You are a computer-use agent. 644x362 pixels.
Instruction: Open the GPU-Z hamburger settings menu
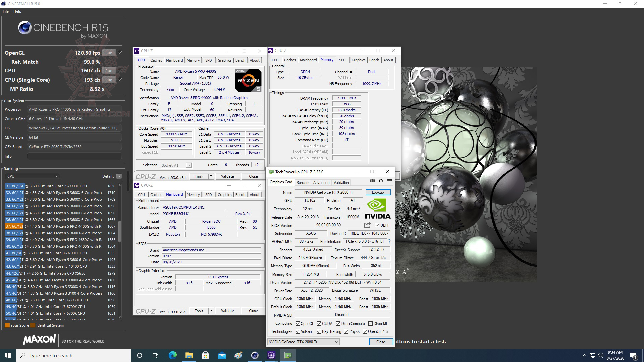pyautogui.click(x=389, y=181)
